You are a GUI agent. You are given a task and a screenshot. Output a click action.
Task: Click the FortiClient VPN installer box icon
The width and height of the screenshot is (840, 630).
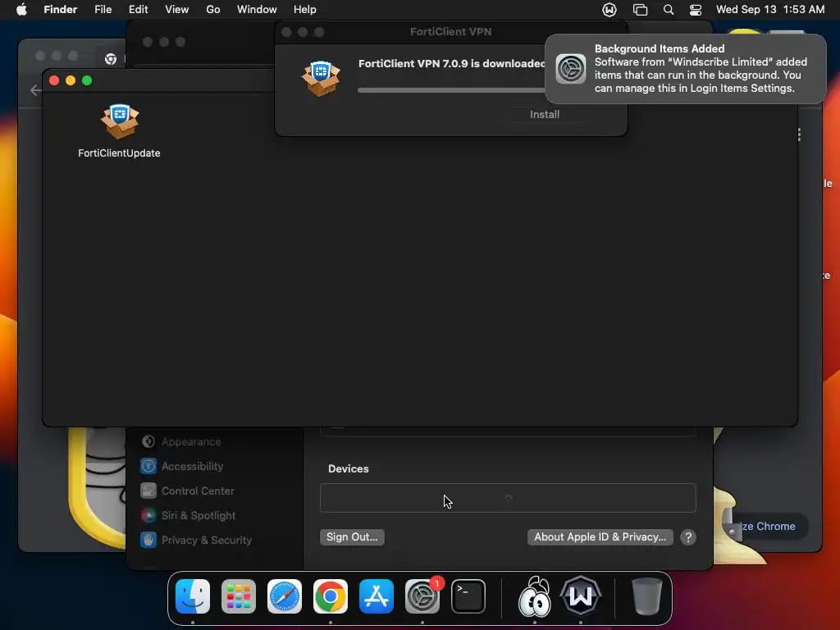pos(321,78)
